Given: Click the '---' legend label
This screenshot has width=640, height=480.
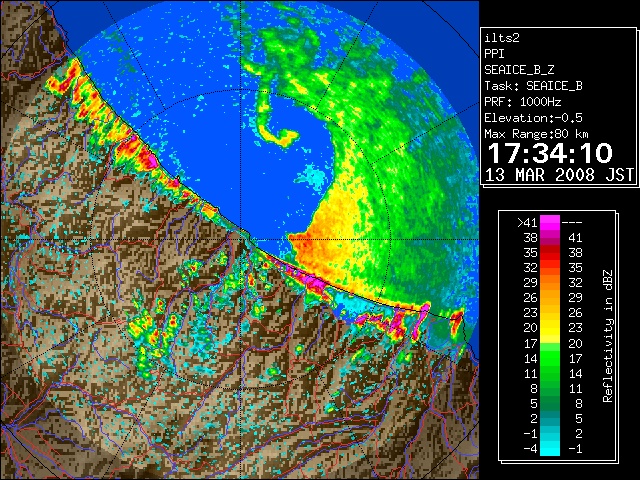Looking at the screenshot, I should pyautogui.click(x=572, y=222).
